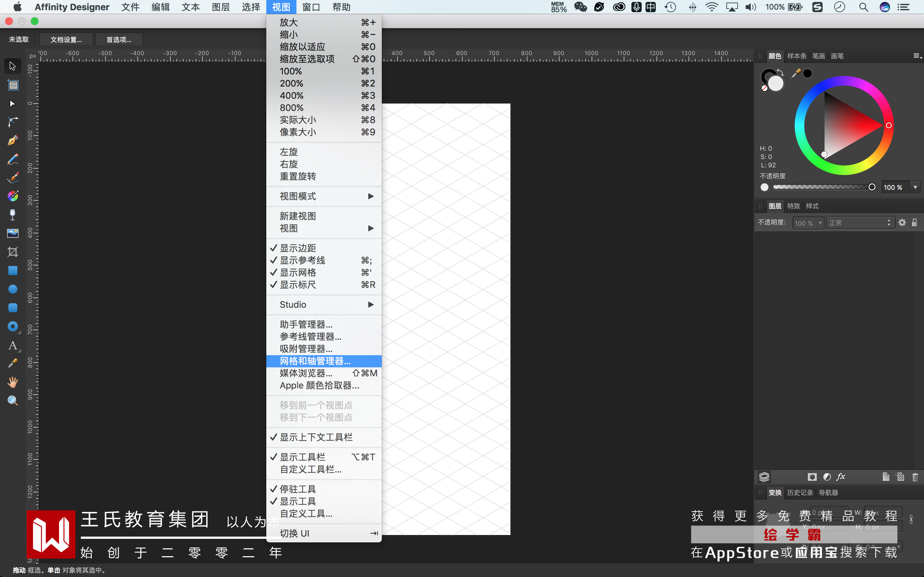Select the Hand view tool
Screen dimensions: 924x577
tap(13, 382)
